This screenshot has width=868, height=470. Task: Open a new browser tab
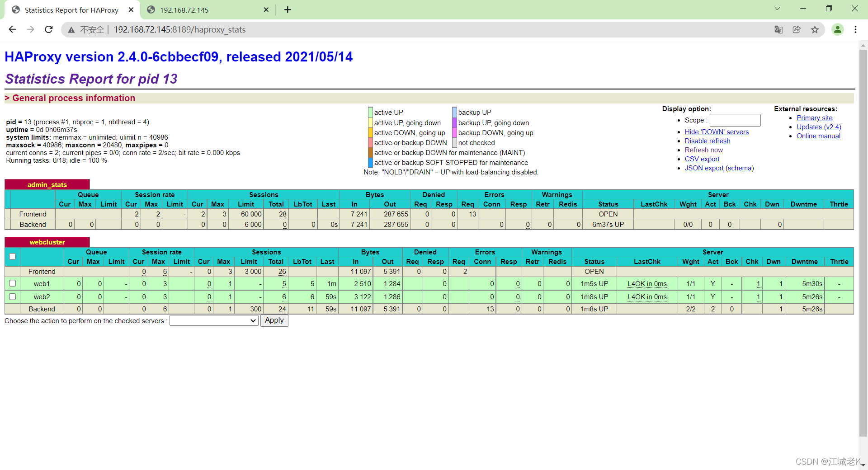point(288,10)
